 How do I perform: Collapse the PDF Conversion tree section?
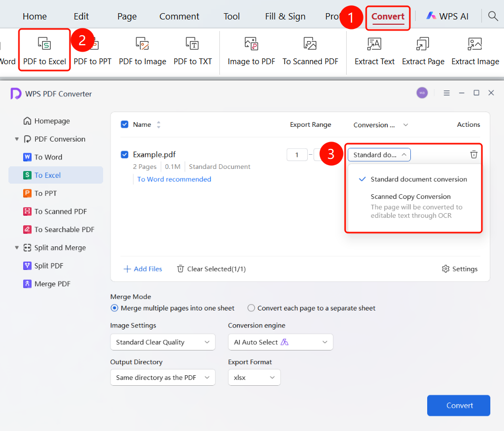tap(17, 139)
